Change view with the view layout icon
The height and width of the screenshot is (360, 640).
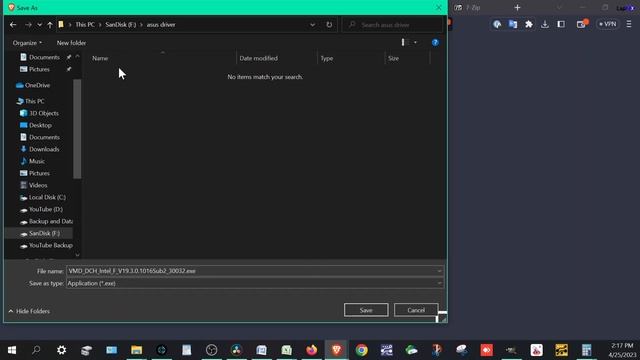tap(405, 42)
